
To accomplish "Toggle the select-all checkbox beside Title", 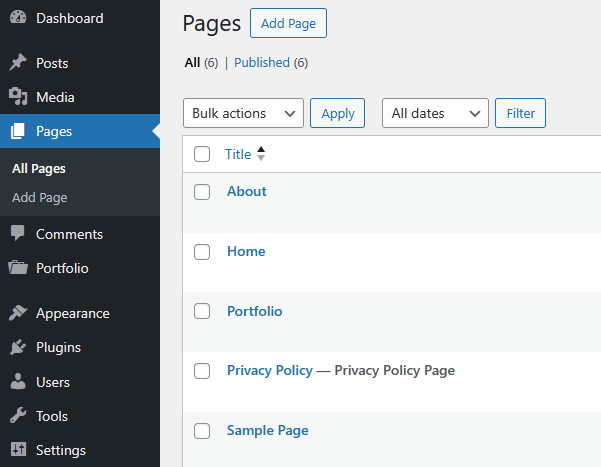I will click(x=202, y=154).
